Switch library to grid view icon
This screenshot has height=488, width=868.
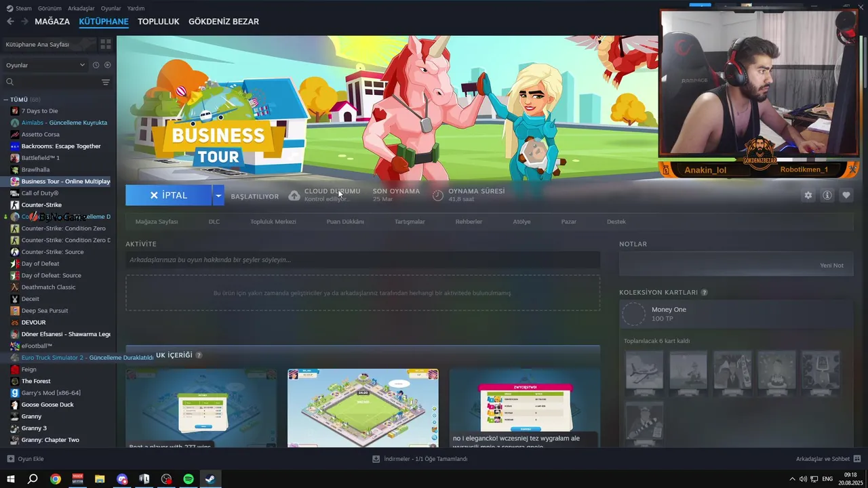(106, 44)
